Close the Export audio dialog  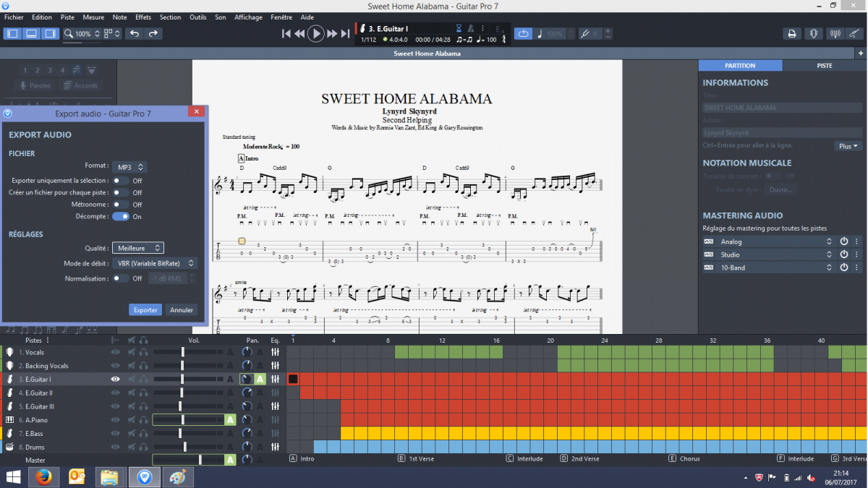pos(196,112)
